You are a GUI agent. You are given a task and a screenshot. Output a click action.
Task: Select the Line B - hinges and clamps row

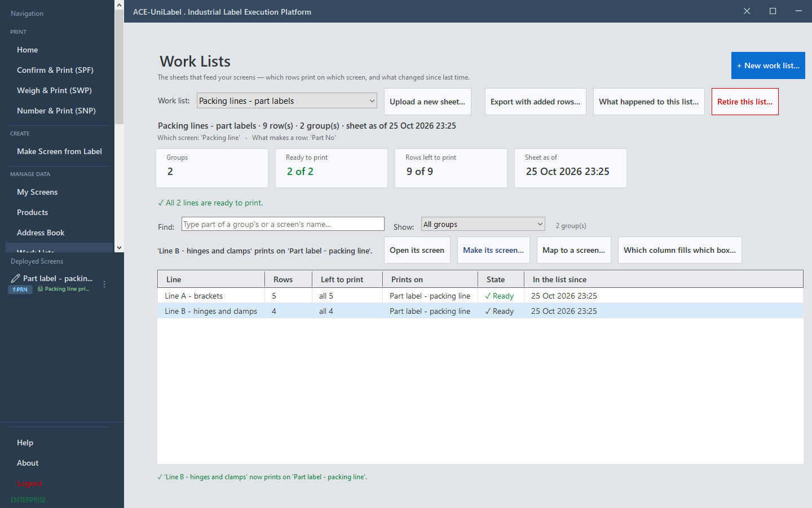tap(480, 311)
